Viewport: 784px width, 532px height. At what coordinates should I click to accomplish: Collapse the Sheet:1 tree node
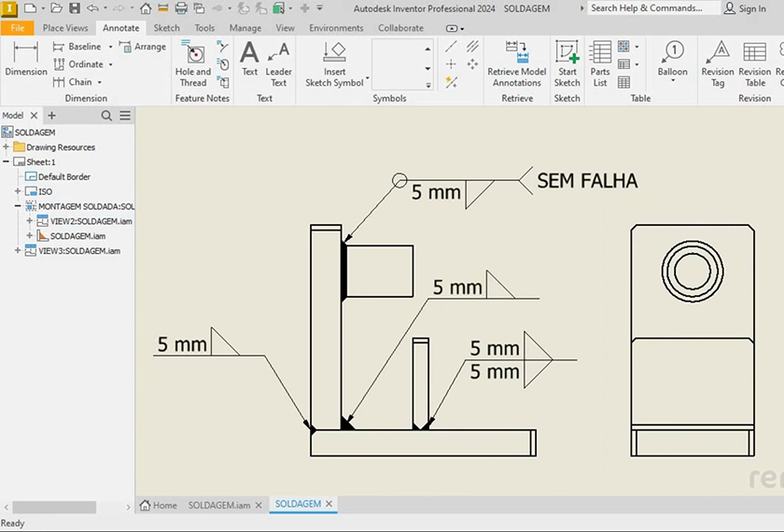point(7,162)
